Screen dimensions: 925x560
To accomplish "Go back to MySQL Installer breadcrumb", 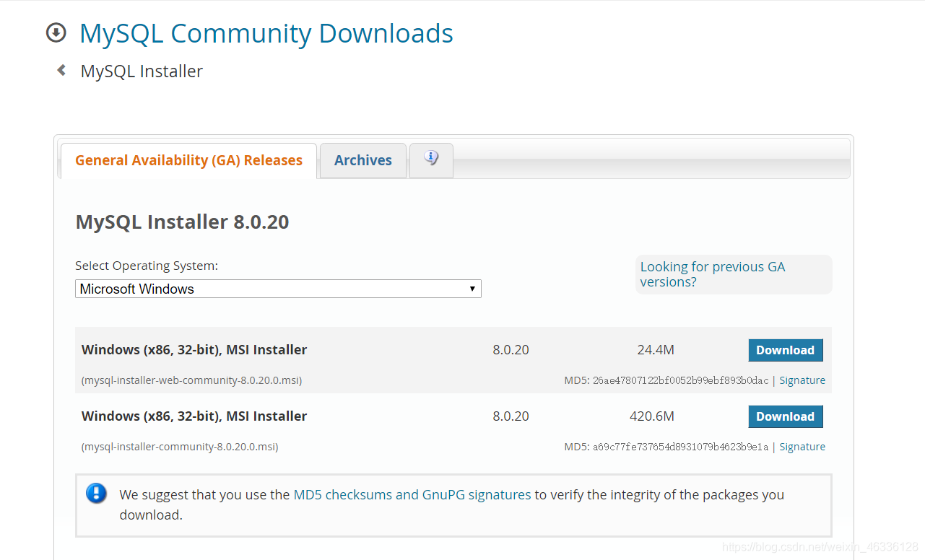I will tap(142, 71).
